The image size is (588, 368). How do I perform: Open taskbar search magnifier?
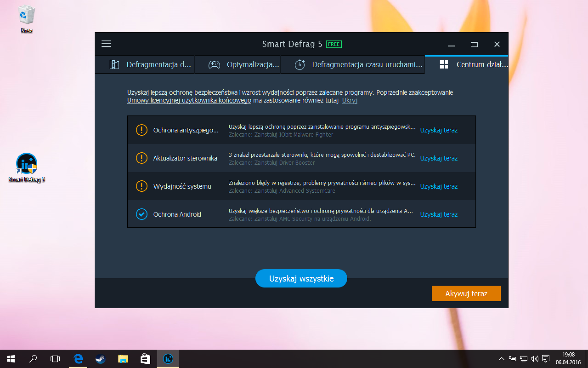(x=33, y=359)
